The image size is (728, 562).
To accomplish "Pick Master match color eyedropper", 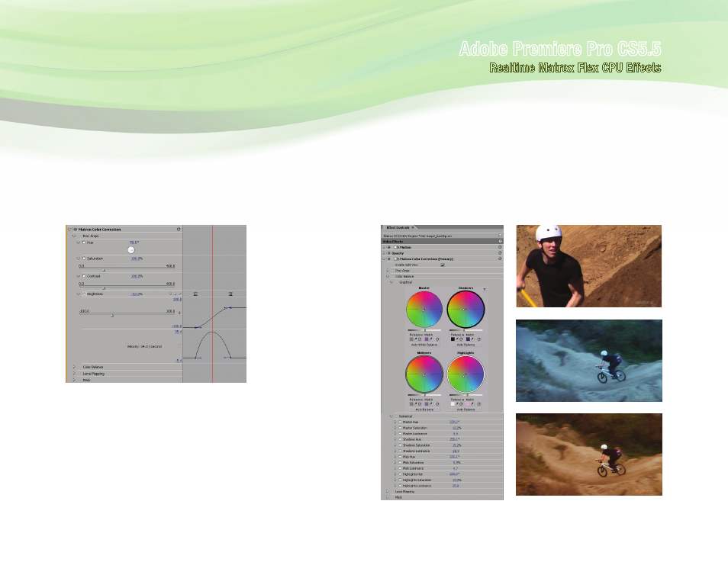I will pos(431,339).
